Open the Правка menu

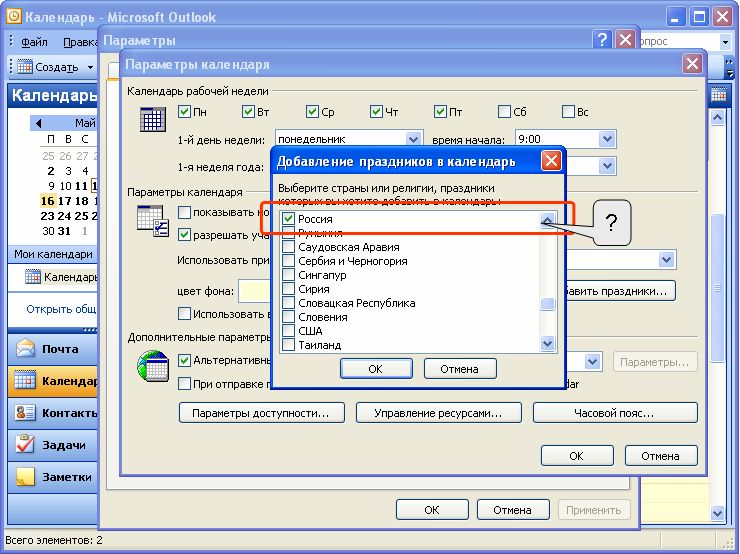pyautogui.click(x=80, y=42)
